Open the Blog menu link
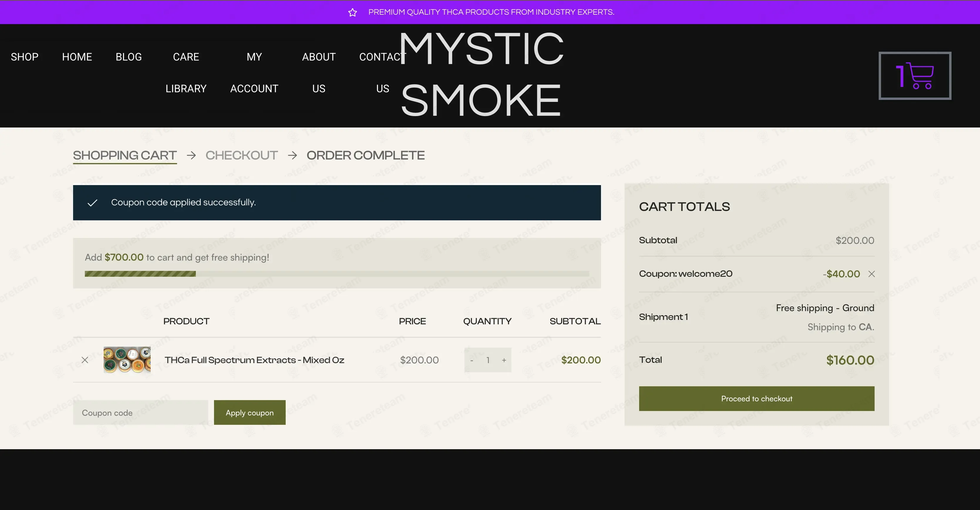 tap(129, 57)
